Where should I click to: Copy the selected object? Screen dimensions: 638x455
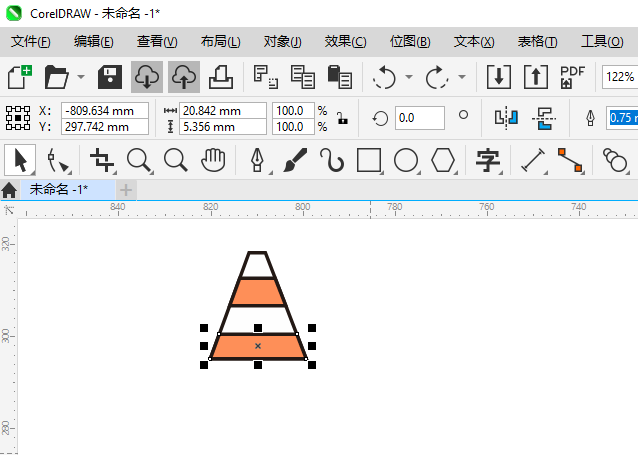point(302,77)
